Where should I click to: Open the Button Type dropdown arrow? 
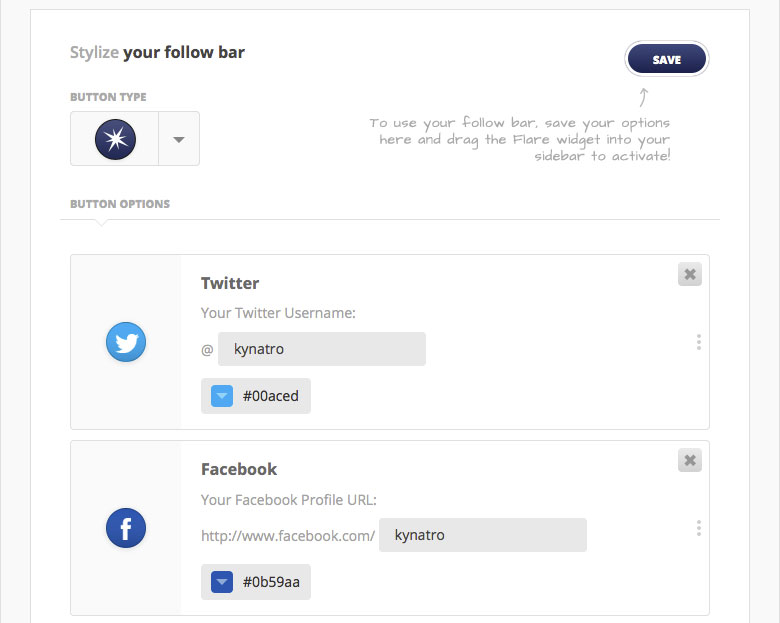pyautogui.click(x=179, y=139)
